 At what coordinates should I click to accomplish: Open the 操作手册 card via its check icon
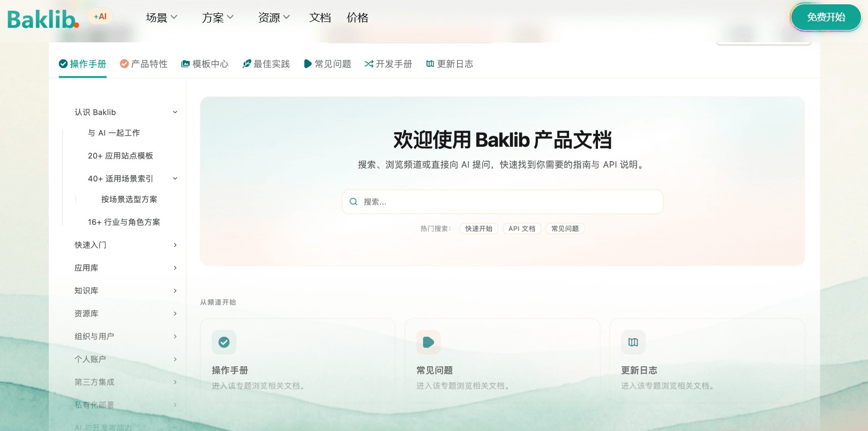(x=224, y=342)
